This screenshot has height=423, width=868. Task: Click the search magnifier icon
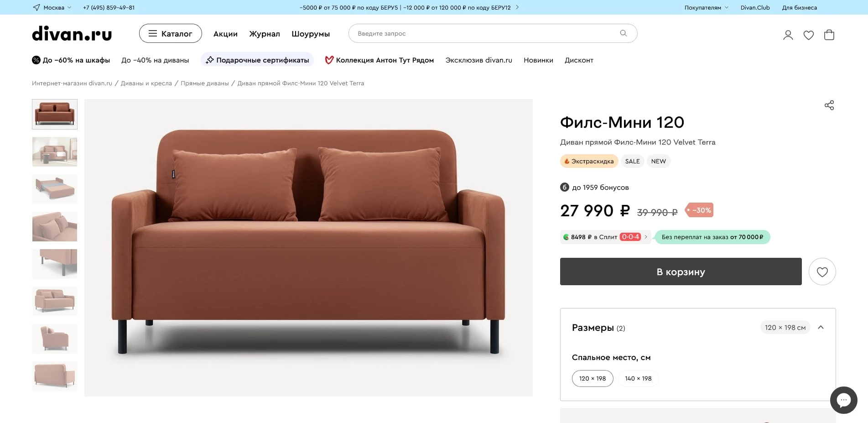[x=623, y=33]
